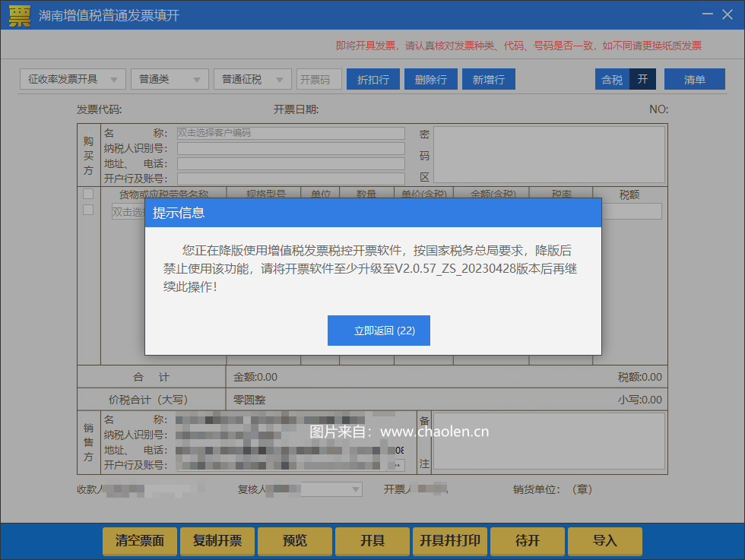The width and height of the screenshot is (745, 560).
Task: Click the 删除行 button
Action: tap(431, 79)
